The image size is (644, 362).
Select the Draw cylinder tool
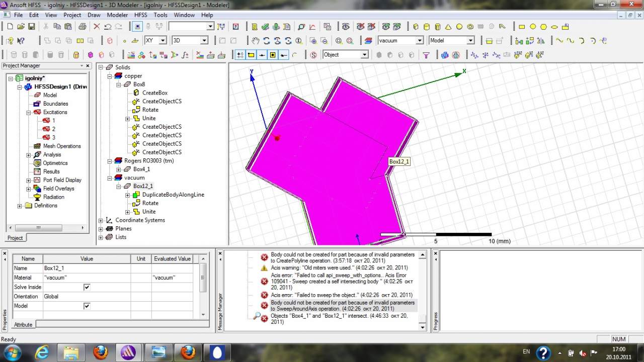tap(427, 27)
